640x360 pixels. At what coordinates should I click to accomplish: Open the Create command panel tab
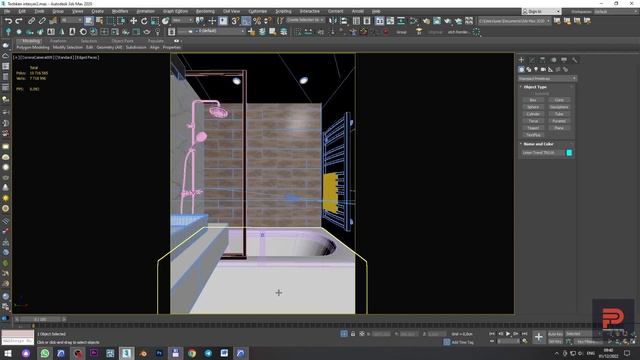tap(521, 60)
